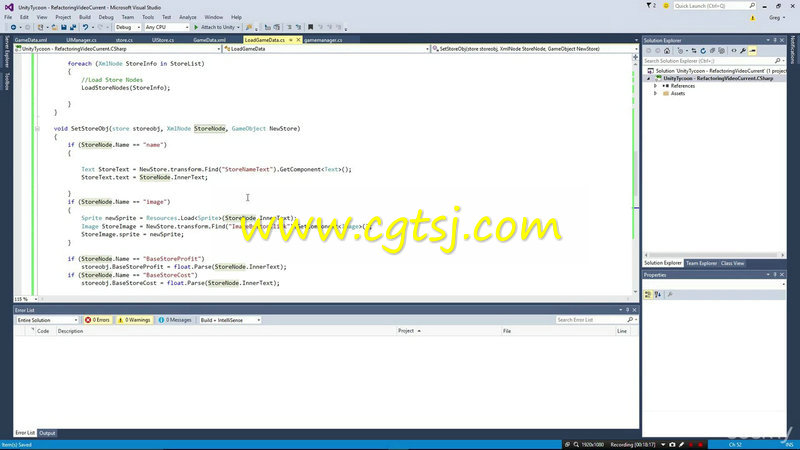
Task: Click Solution Explorer Collapse All icon
Action: pyautogui.click(x=712, y=51)
